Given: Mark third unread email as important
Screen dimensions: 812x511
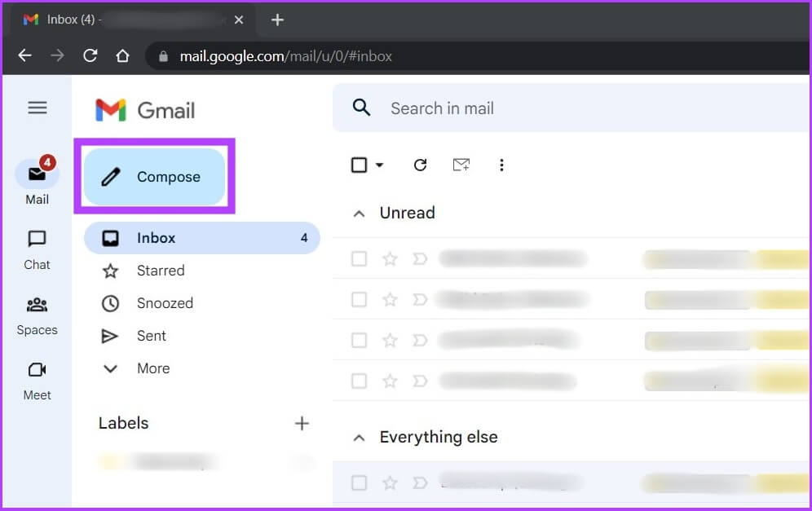Looking at the screenshot, I should point(420,340).
